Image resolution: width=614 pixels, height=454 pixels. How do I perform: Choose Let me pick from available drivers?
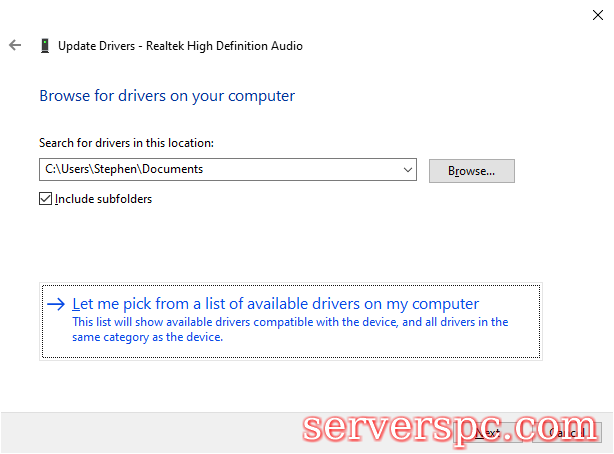pyautogui.click(x=275, y=304)
